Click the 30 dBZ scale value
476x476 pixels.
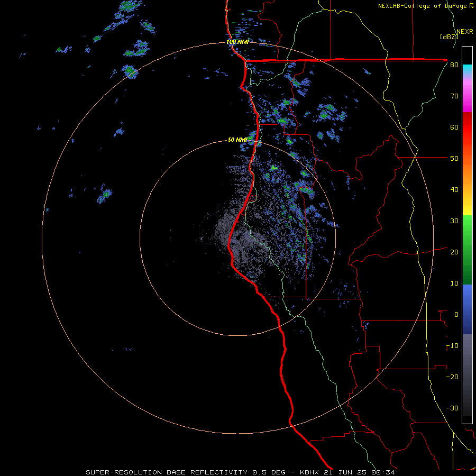[x=454, y=221]
